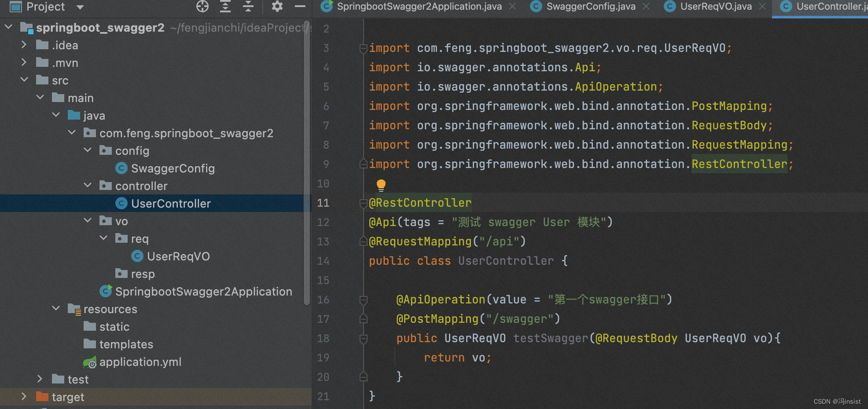The height and width of the screenshot is (409, 868).
Task: Click the expand all icon in Project toolbar
Action: [225, 7]
